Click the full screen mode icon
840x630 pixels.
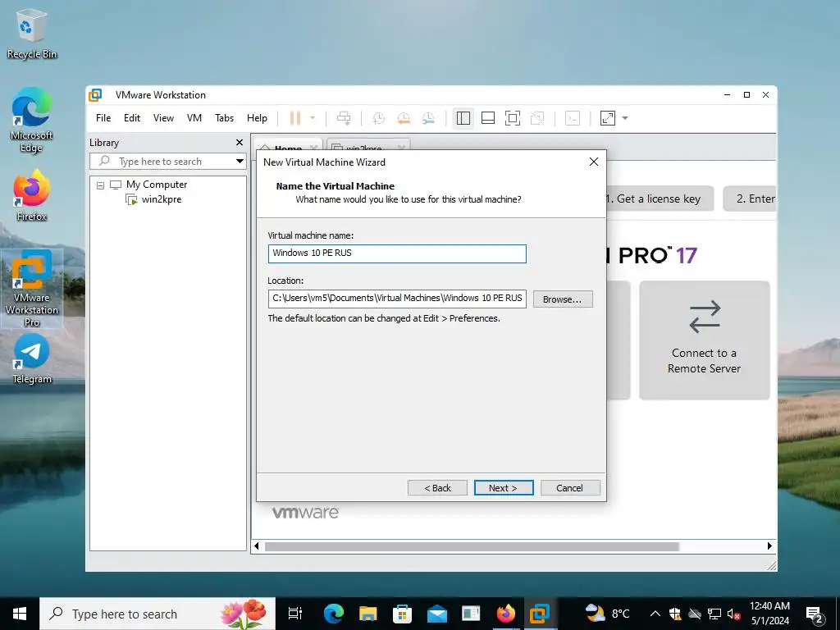(x=513, y=118)
